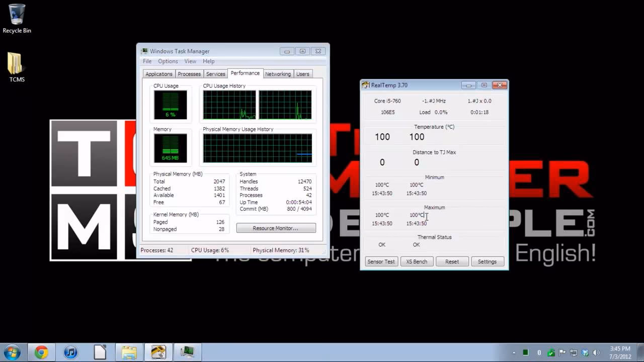Click the green checkmark tray icon
Screen dimensions: 644x362
click(x=551, y=352)
